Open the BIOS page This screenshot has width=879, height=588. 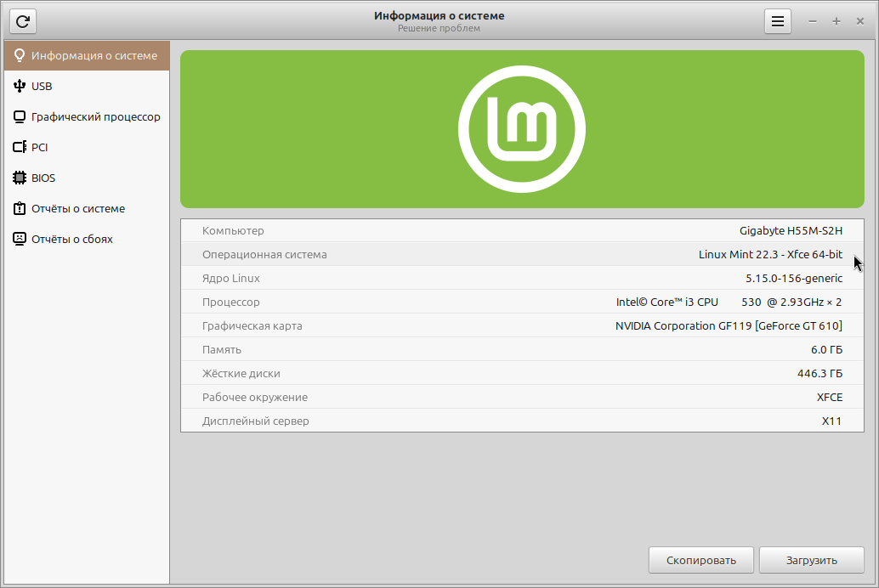87,178
